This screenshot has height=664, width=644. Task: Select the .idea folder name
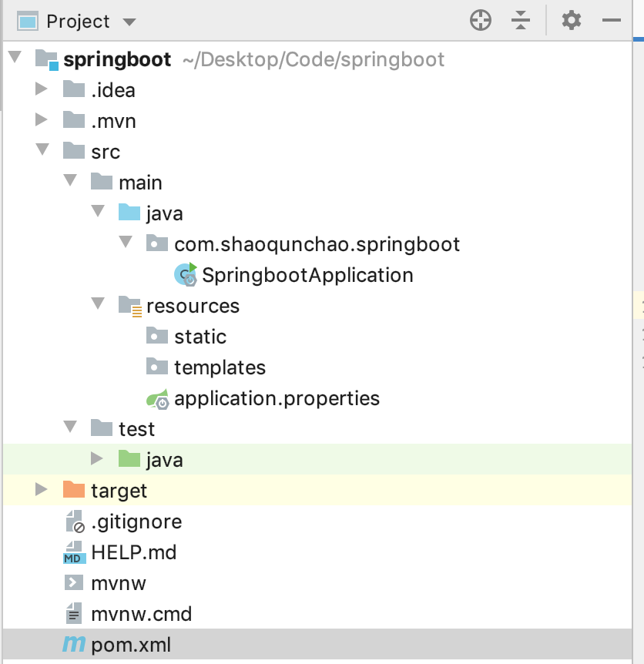pyautogui.click(x=113, y=90)
